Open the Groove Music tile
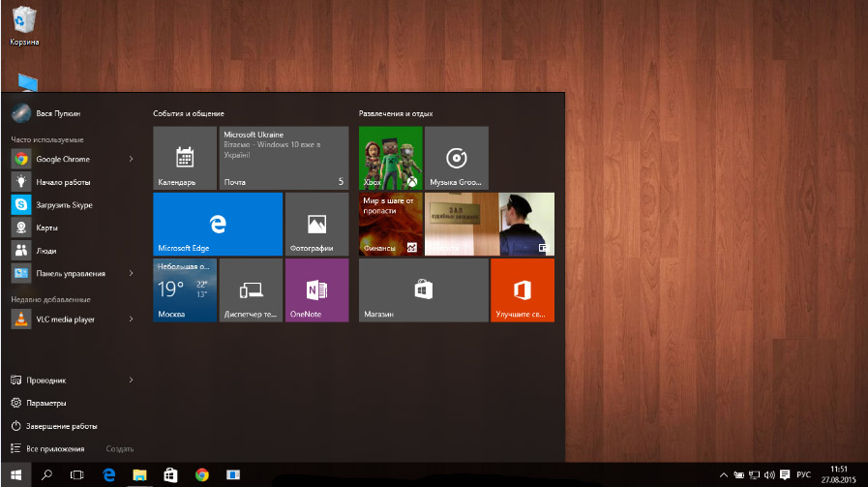Image resolution: width=868 pixels, height=487 pixels. tap(456, 158)
